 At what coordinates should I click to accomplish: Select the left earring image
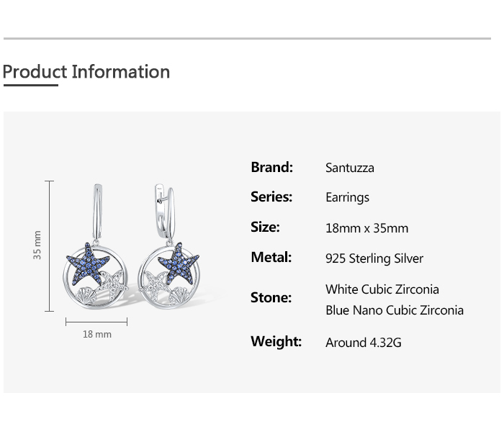(96, 252)
